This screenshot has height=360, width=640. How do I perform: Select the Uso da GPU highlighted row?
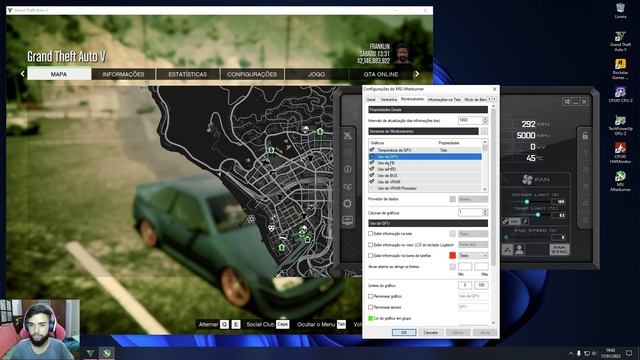(425, 156)
